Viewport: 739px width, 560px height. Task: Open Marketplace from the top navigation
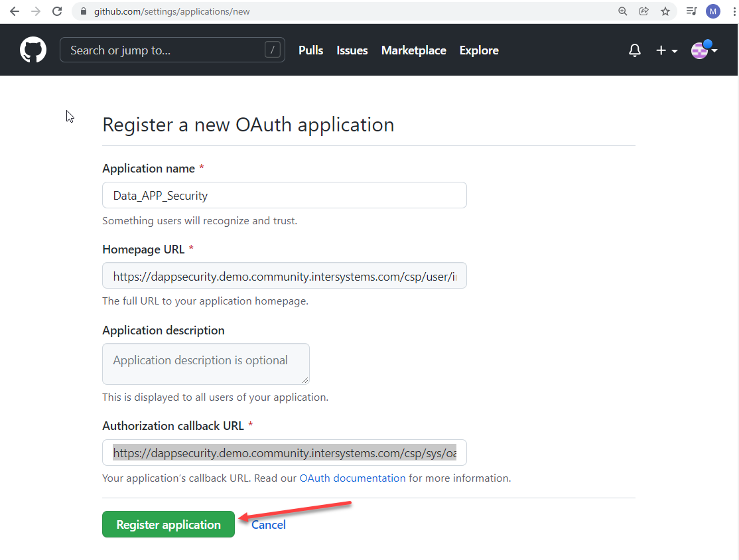(413, 50)
